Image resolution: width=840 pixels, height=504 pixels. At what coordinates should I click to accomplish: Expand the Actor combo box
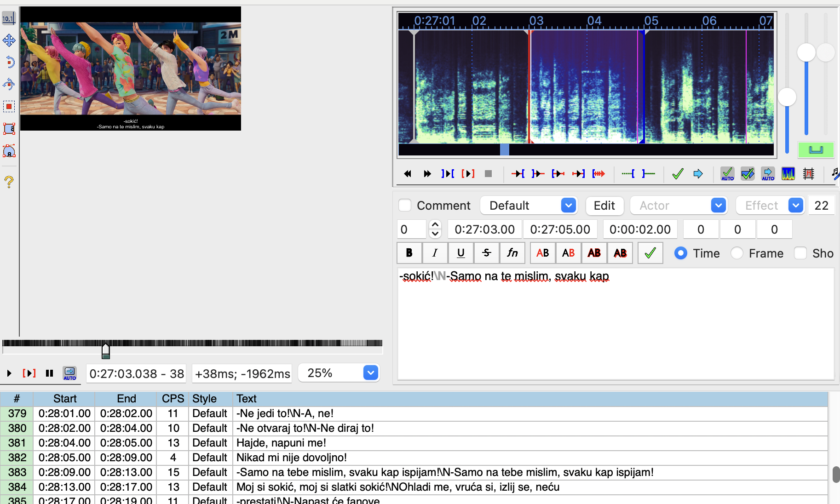point(718,205)
